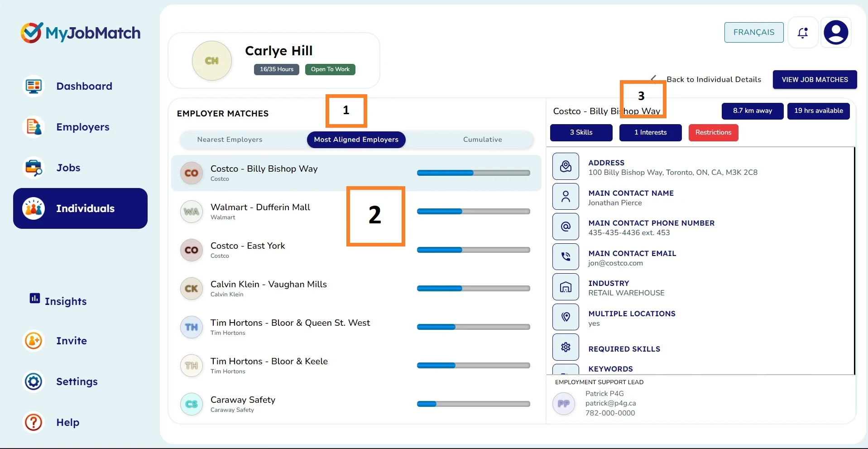Click VIEW JOB MATCHES button
Image resolution: width=868 pixels, height=449 pixels.
[x=815, y=80]
